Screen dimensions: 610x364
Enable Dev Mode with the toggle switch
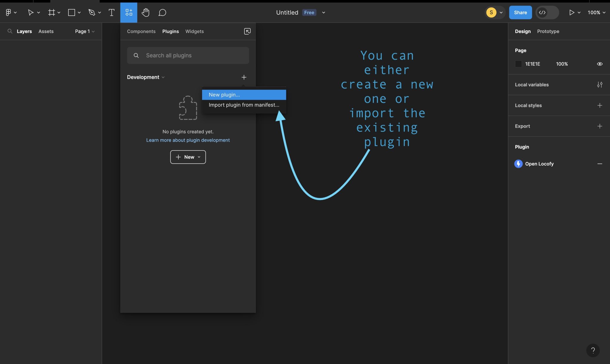pyautogui.click(x=547, y=13)
